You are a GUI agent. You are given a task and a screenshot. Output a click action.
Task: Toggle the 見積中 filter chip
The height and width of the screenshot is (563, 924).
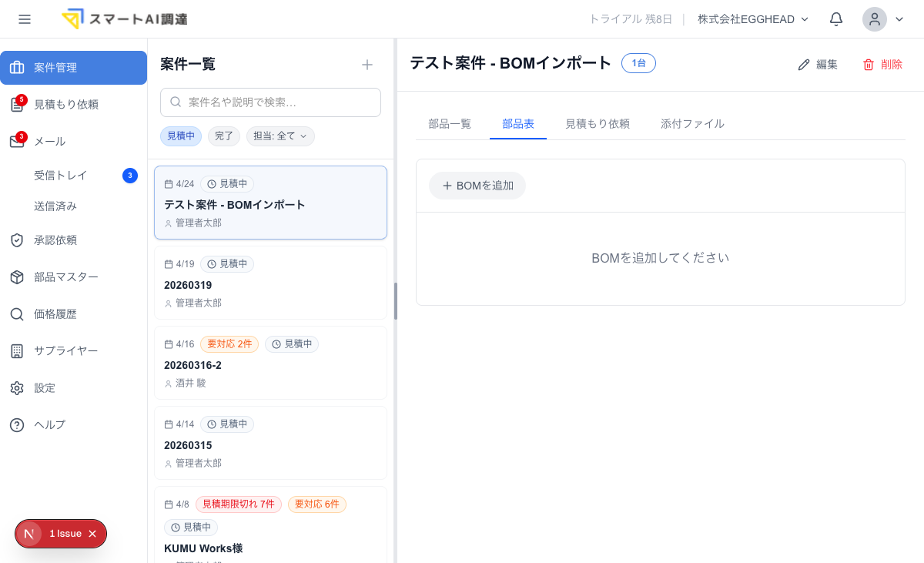(x=181, y=136)
